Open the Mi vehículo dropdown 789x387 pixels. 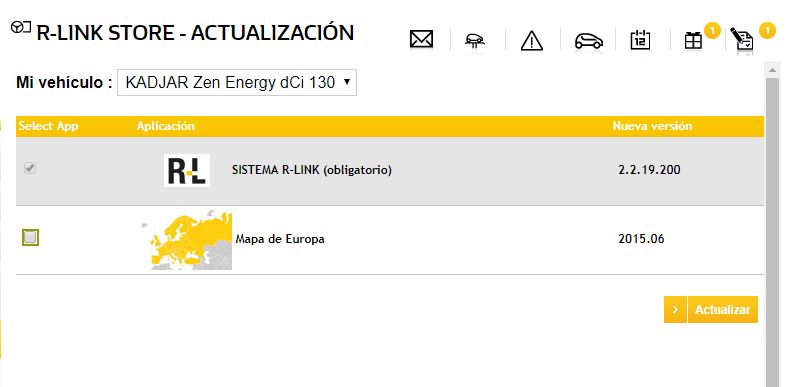pyautogui.click(x=237, y=83)
